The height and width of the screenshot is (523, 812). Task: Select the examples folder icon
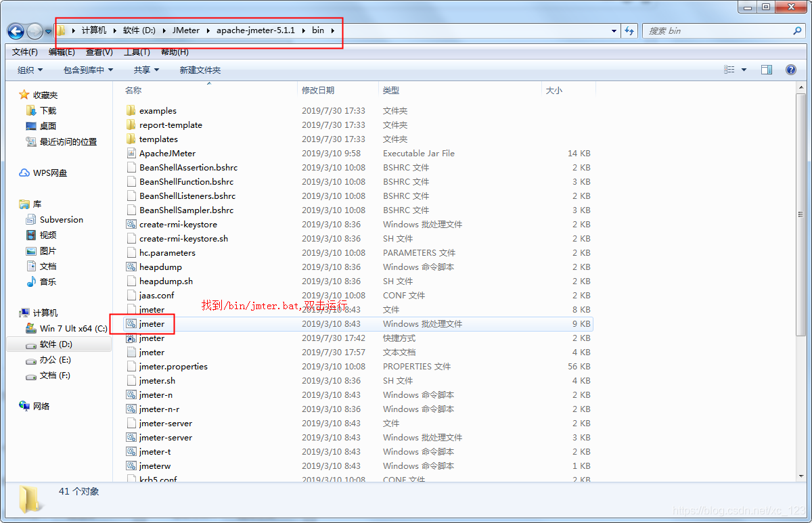tap(131, 110)
